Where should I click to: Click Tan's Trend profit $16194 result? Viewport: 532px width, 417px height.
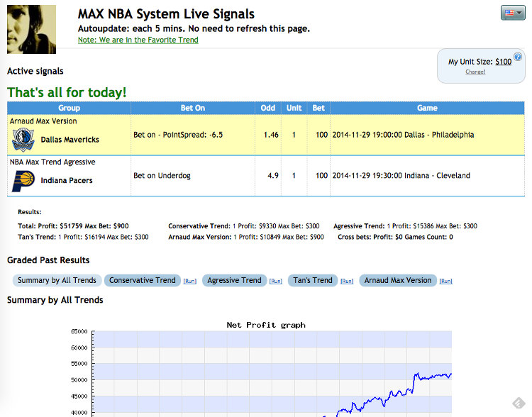[x=83, y=237]
